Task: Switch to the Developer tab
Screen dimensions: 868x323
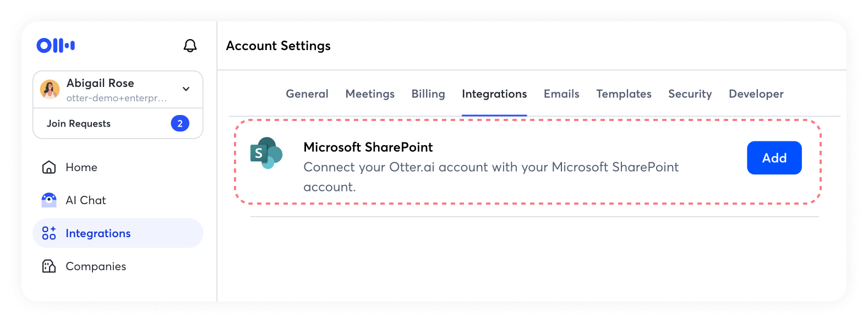Action: tap(756, 94)
